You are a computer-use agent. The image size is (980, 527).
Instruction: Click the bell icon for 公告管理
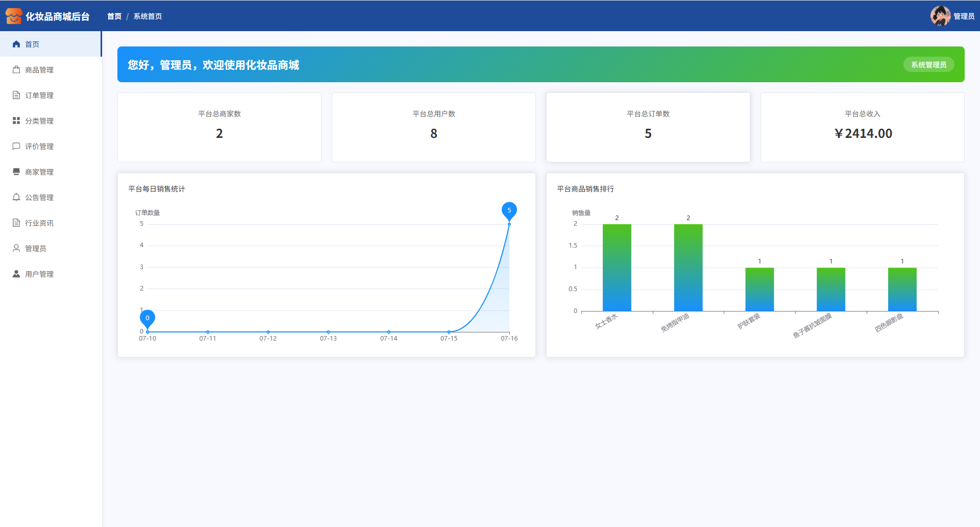click(16, 198)
